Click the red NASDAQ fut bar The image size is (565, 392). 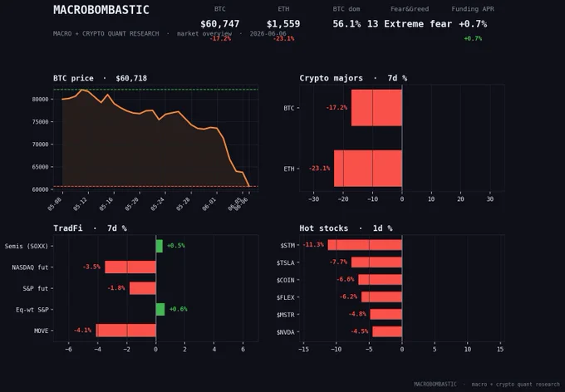130,267
